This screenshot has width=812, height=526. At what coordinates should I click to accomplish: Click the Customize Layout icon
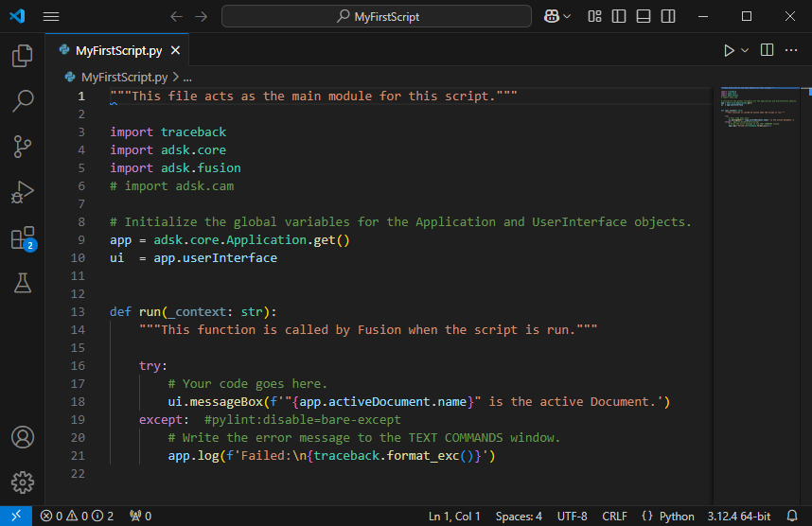[x=594, y=17]
